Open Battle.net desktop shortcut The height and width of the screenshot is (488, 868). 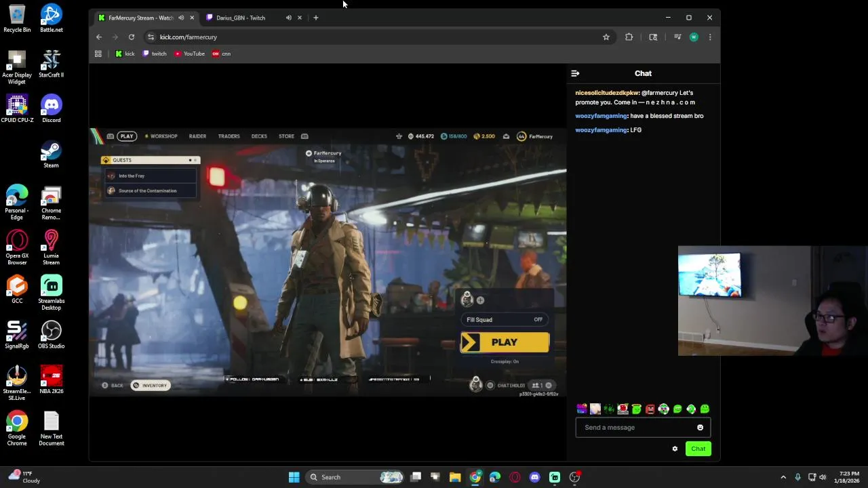[51, 18]
